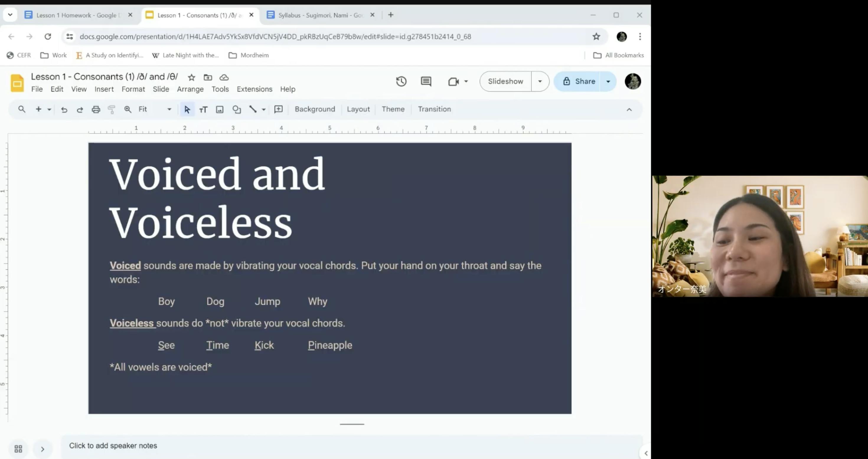
Task: Open comment history icon
Action: (x=426, y=81)
